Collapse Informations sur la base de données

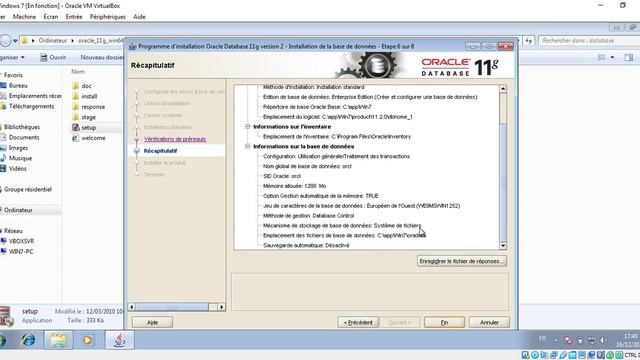point(247,146)
